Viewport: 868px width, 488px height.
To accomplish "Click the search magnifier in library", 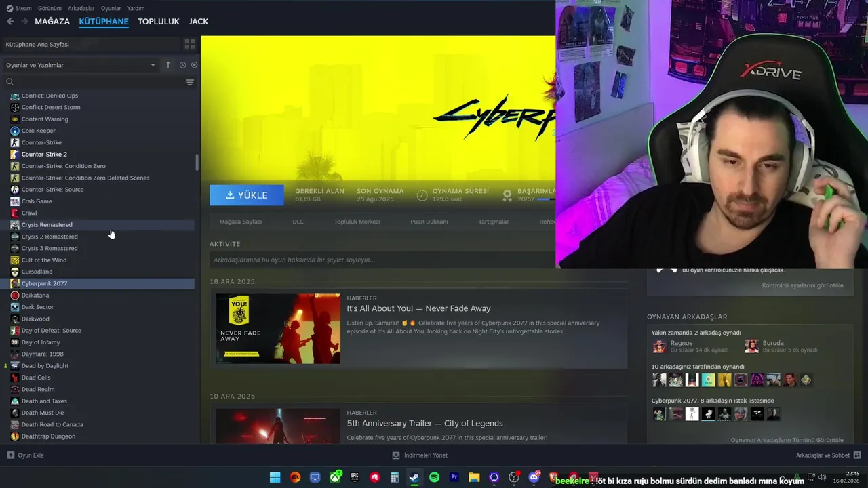I will pos(9,82).
